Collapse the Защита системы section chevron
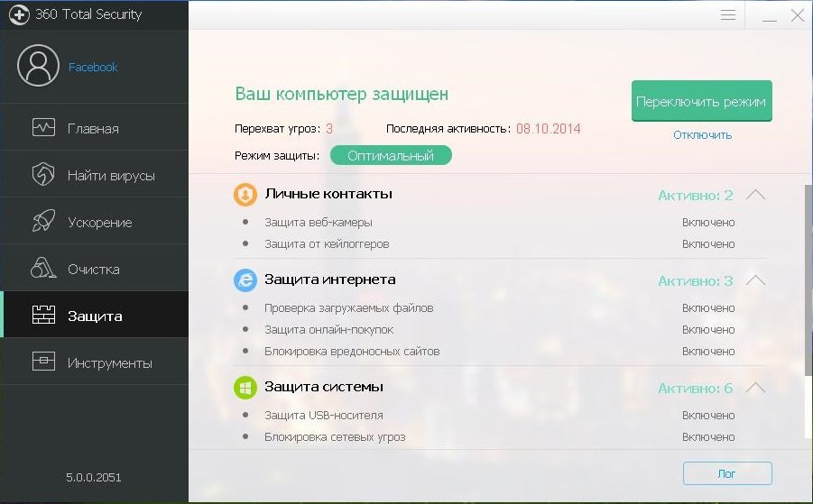 point(755,388)
